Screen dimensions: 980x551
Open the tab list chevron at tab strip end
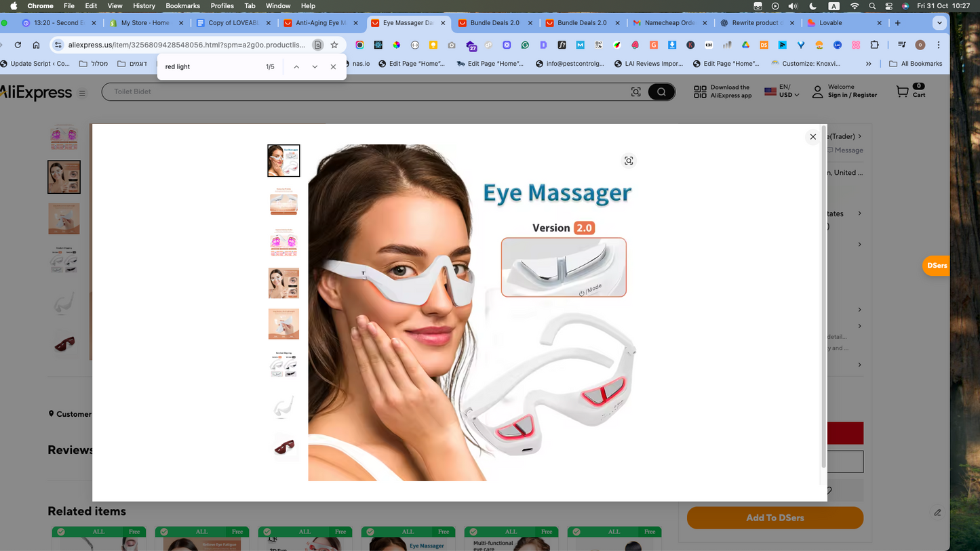[x=939, y=22]
